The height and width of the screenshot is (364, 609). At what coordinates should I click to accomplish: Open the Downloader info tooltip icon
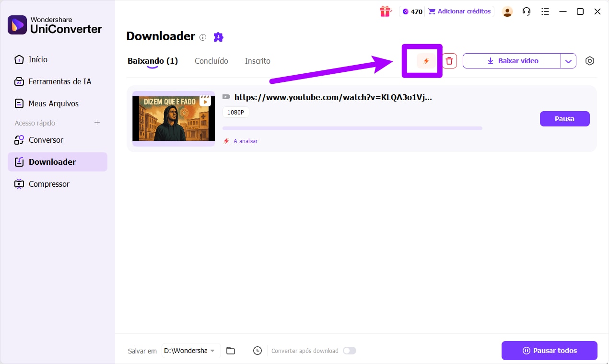point(203,37)
